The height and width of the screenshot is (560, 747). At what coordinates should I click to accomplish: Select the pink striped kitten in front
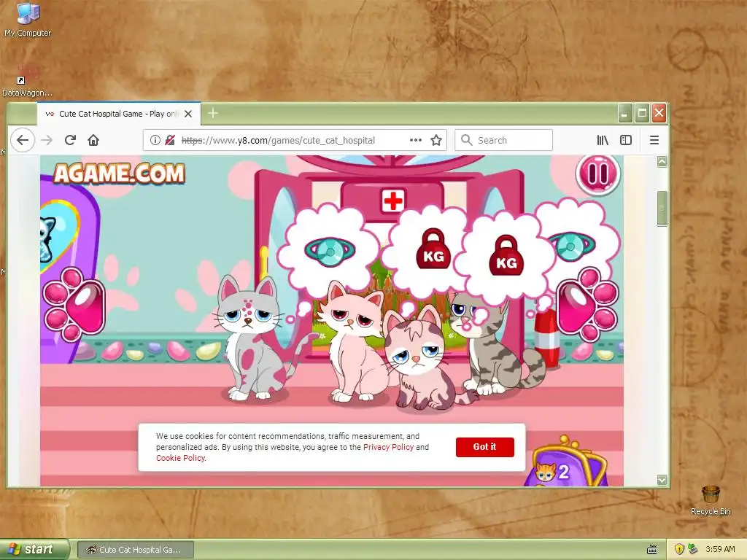422,359
